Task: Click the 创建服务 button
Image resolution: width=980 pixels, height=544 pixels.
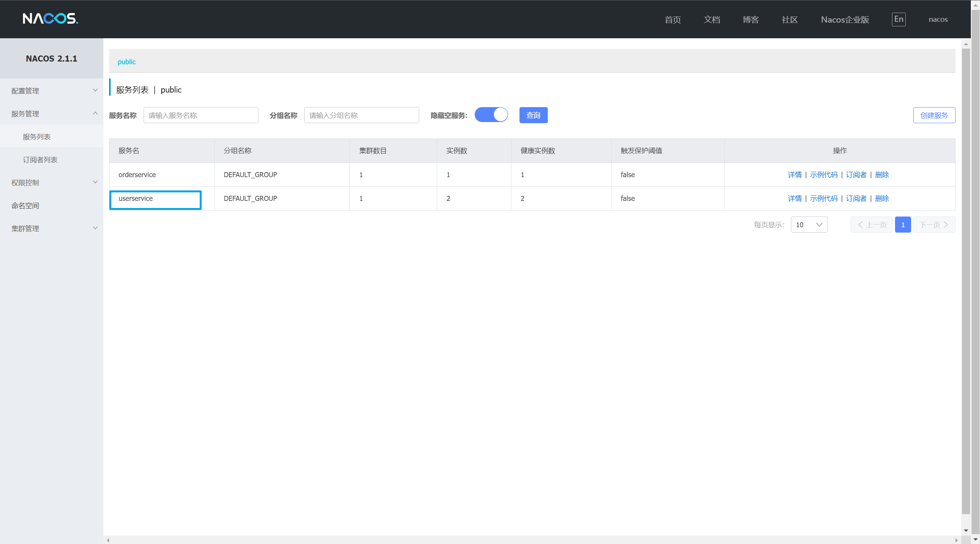Action: pos(934,115)
